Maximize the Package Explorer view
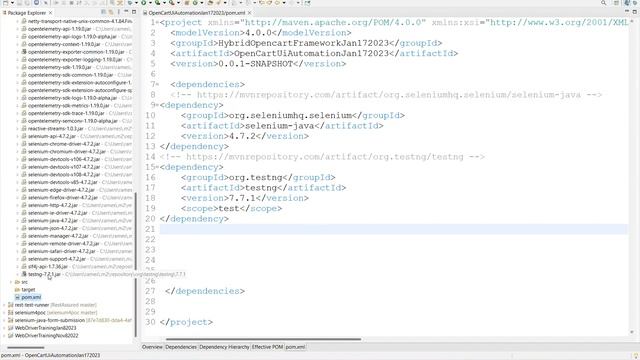This screenshot has height=360, width=640. point(134,12)
